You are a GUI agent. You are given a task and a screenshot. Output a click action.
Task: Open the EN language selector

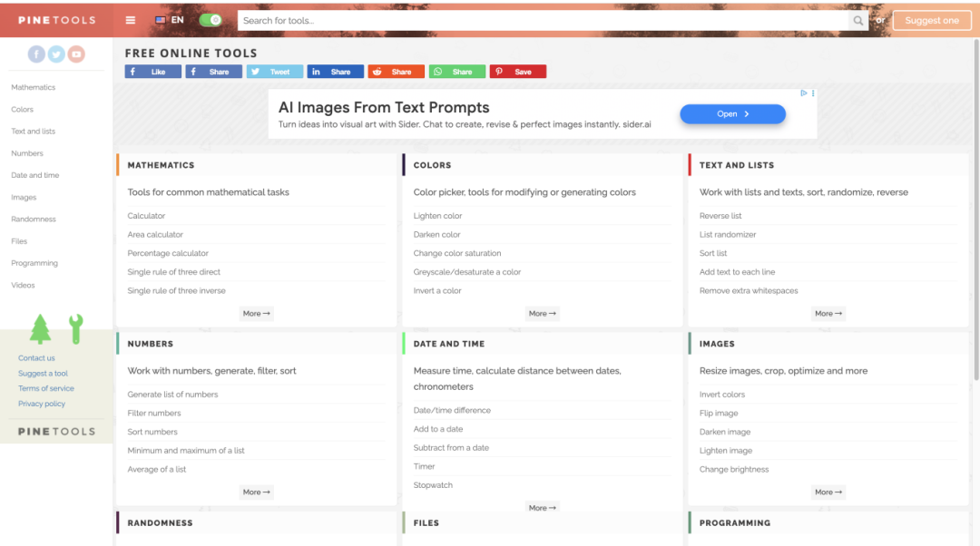pos(170,20)
